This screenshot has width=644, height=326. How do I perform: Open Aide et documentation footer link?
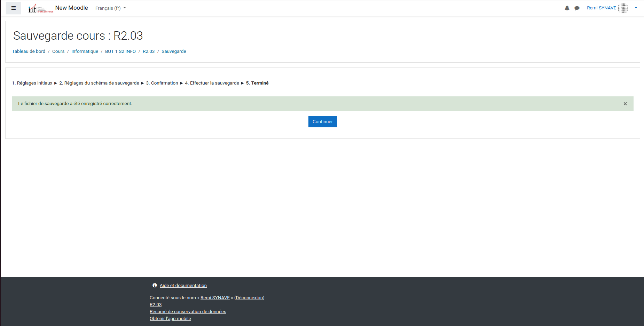click(x=183, y=286)
